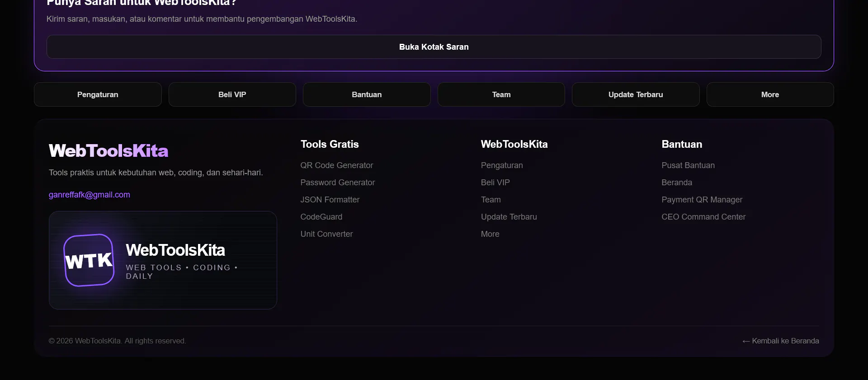Open the JSON Formatter link
The image size is (868, 380).
pos(330,200)
